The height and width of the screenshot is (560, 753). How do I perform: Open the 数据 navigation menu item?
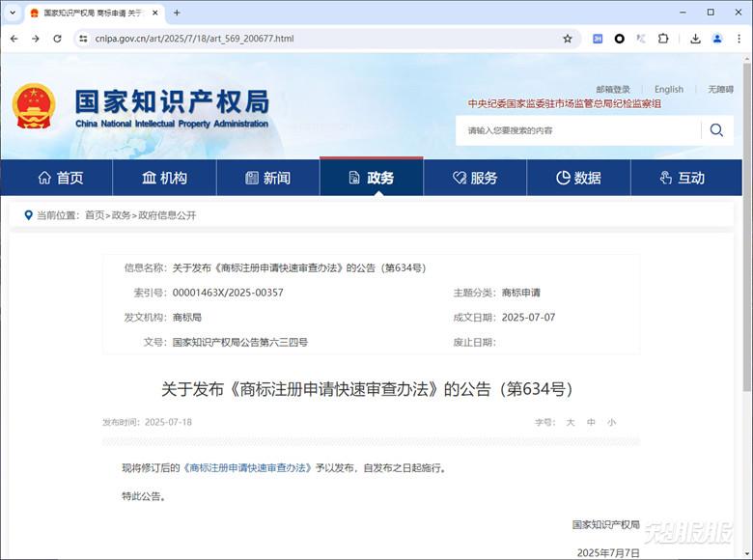coord(578,178)
